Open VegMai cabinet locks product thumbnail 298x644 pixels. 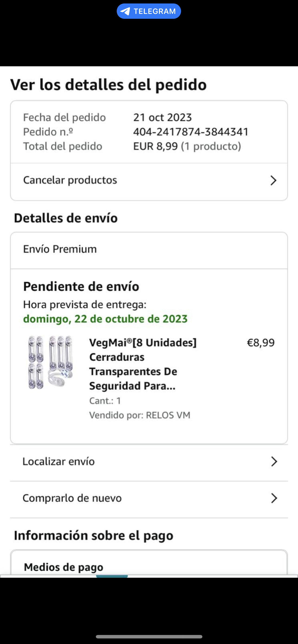click(x=51, y=362)
